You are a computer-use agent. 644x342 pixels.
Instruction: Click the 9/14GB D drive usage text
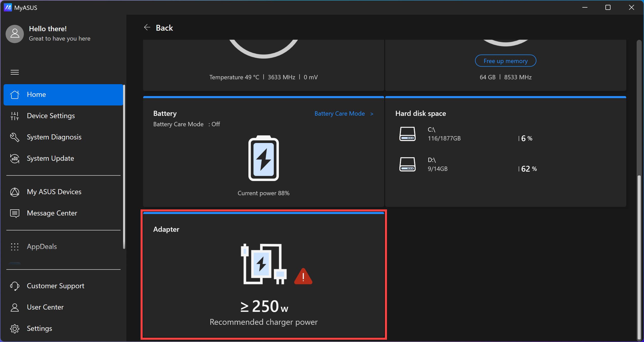(437, 169)
